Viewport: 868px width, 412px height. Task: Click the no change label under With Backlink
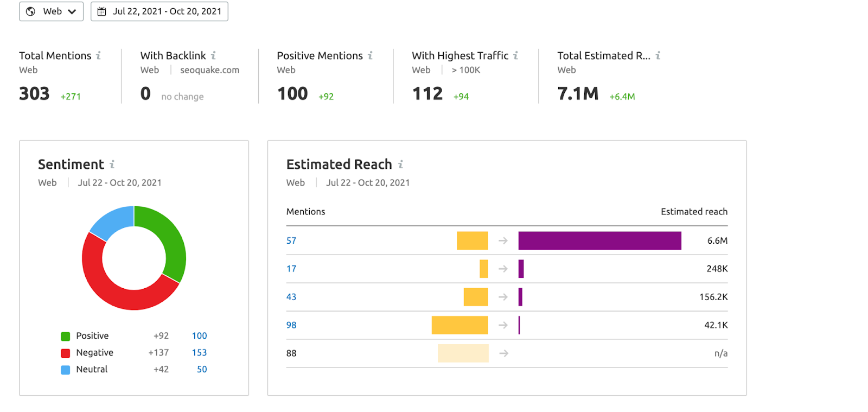click(x=182, y=97)
